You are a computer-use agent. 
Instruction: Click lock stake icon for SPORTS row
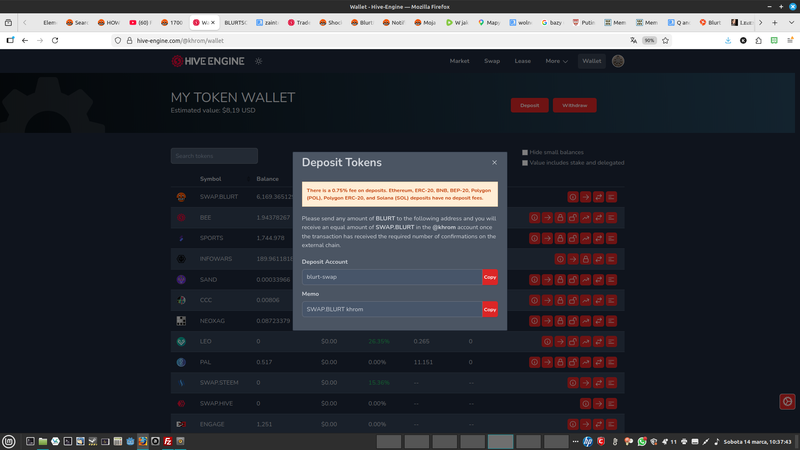click(x=560, y=238)
